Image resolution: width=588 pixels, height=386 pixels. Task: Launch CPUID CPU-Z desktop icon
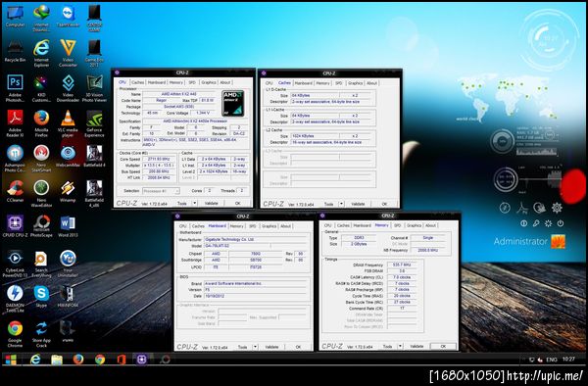click(15, 226)
